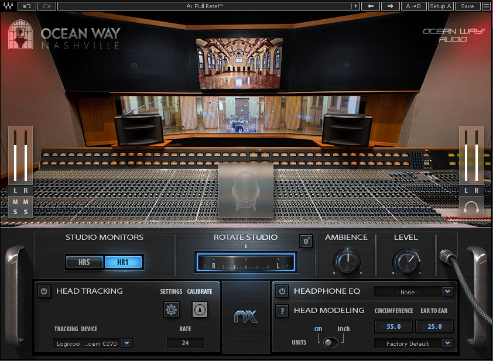This screenshot has width=493, height=361.
Task: Click the Waves logo icon in the toolbar
Action: (8, 6)
